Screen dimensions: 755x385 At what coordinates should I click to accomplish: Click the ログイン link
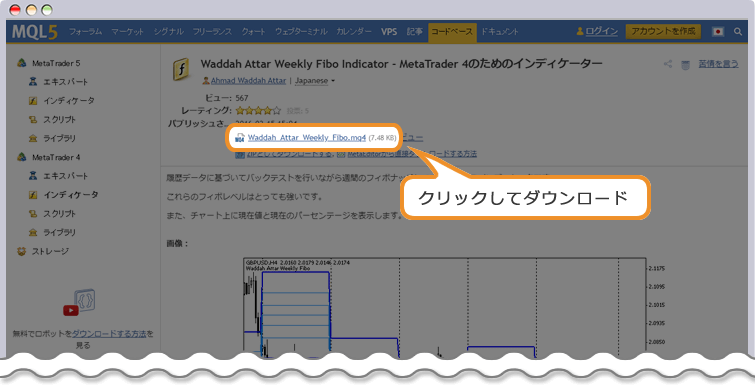(x=601, y=32)
